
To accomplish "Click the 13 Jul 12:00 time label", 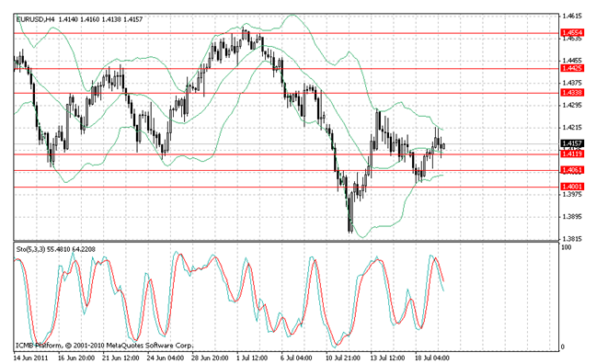I will point(387,358).
